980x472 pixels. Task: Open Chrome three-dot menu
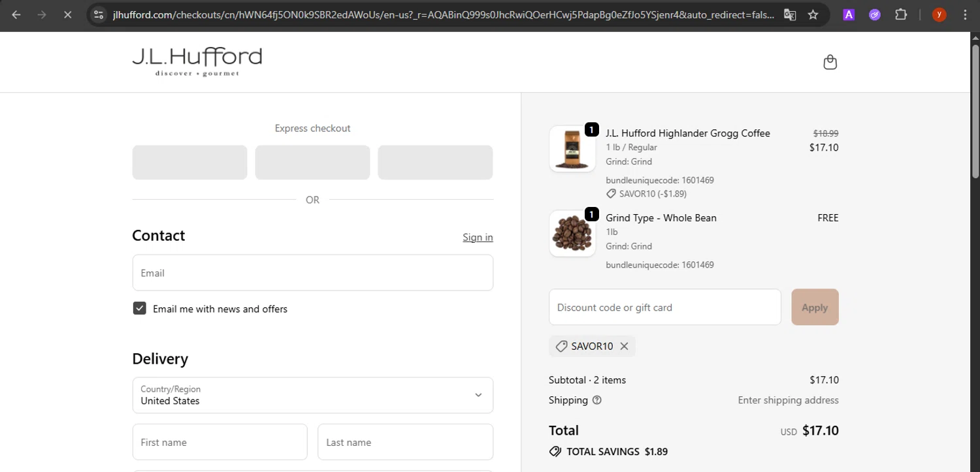click(x=966, y=14)
